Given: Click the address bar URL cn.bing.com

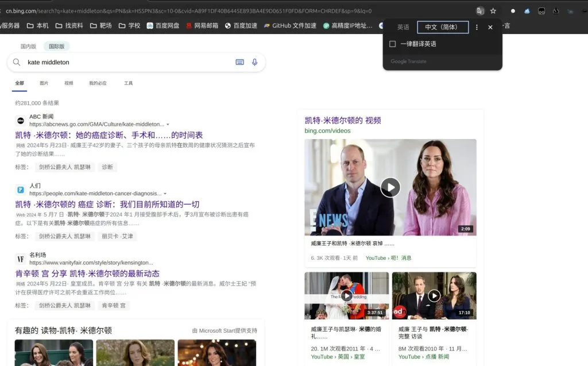Looking at the screenshot, I should (188, 11).
